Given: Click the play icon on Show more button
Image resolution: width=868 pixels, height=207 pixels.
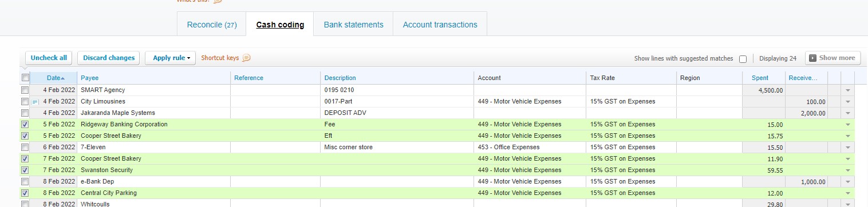Looking at the screenshot, I should (x=812, y=58).
